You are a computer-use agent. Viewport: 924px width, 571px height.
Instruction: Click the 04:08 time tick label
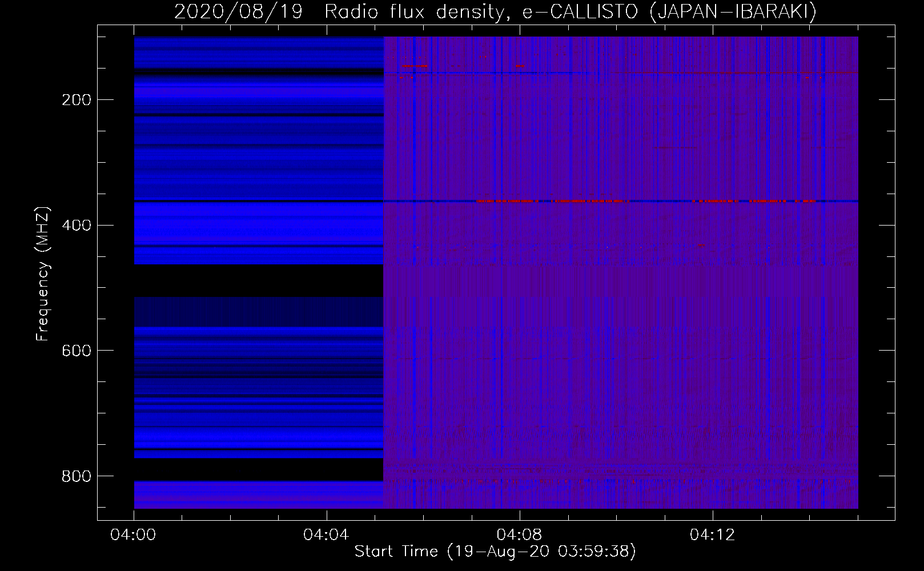click(519, 535)
